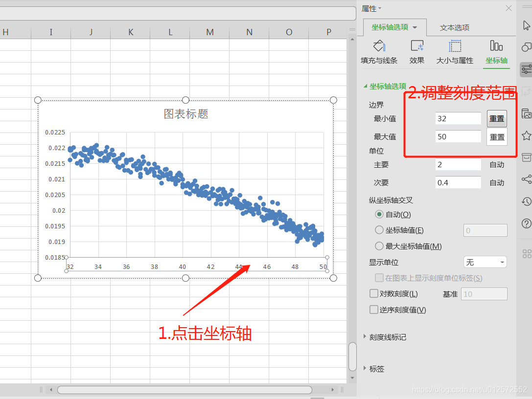Viewport: 532px width, 399px height.
Task: Open the 坐标轴选项 tab dropdown arrow
Action: [415, 27]
